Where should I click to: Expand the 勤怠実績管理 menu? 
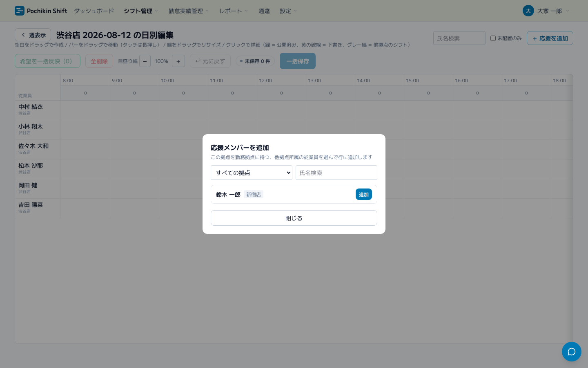(189, 11)
